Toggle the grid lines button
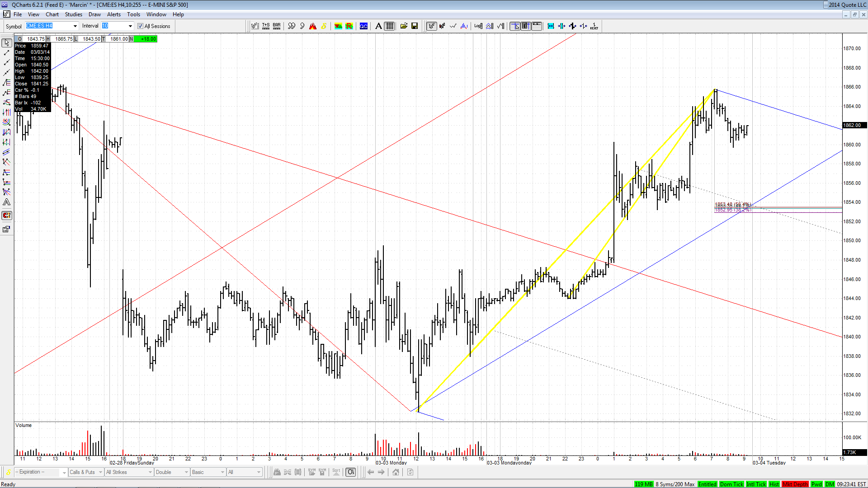This screenshot has width=868, height=488. (389, 26)
